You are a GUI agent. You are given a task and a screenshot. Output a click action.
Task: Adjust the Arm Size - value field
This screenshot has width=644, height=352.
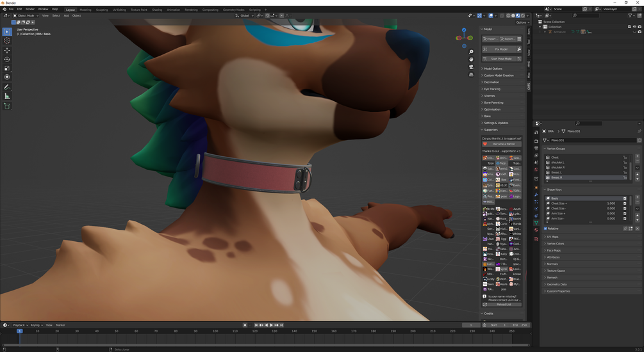tap(611, 218)
